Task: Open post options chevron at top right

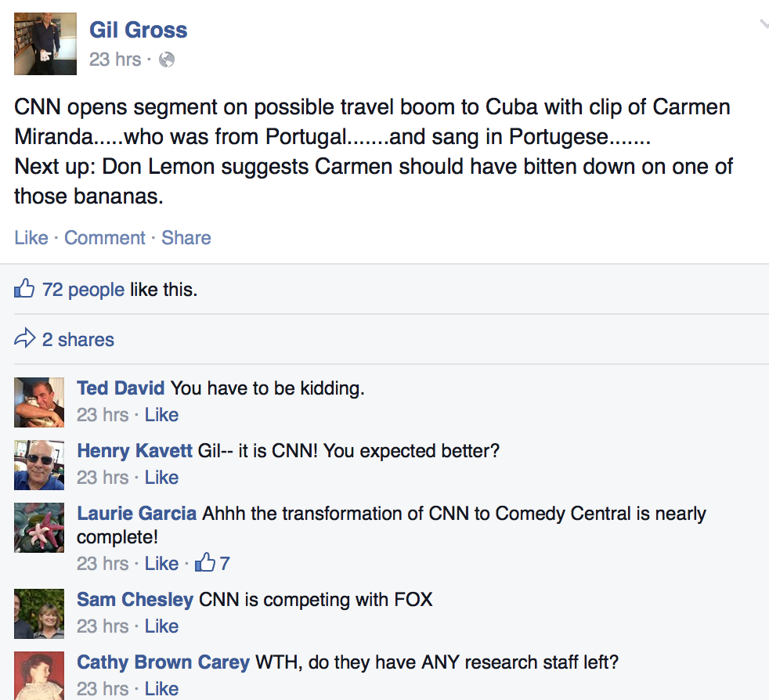Action: (x=763, y=23)
